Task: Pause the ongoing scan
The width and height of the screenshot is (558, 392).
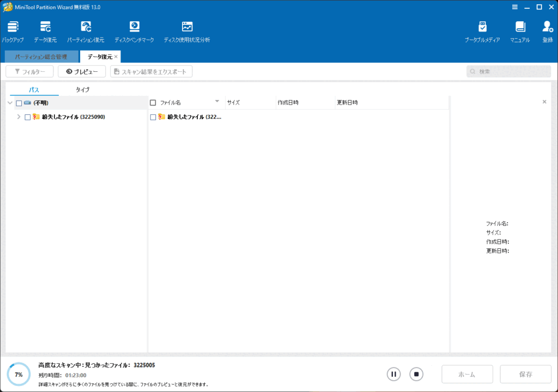Action: tap(393, 374)
